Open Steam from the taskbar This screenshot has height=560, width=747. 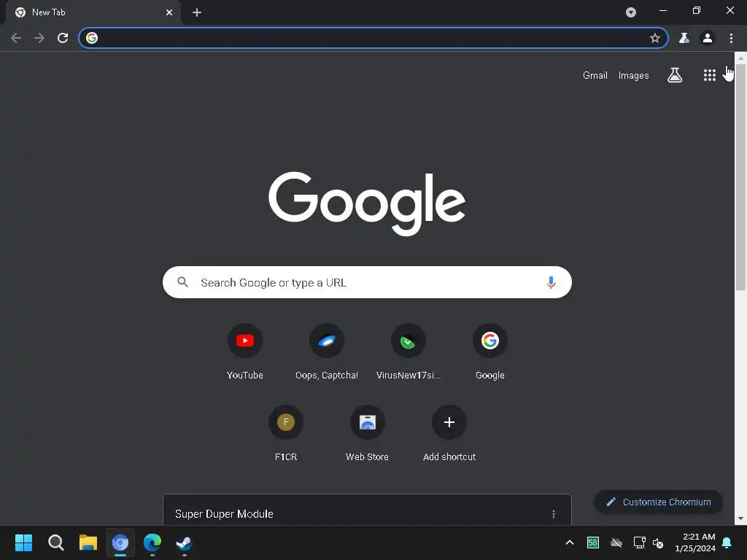[x=185, y=542]
